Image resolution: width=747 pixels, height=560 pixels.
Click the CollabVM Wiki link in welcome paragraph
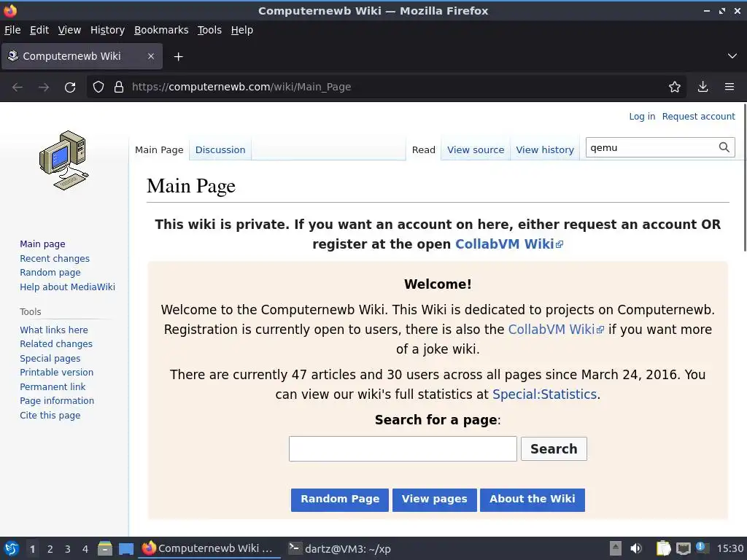556,330
